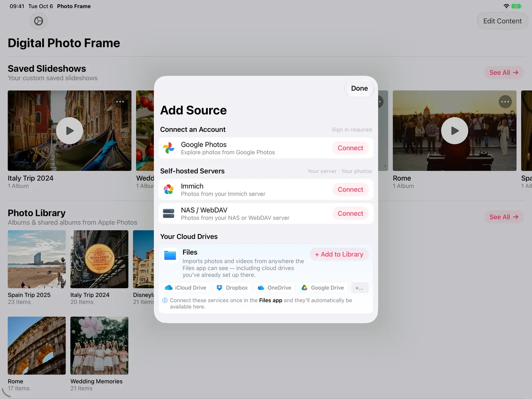Click the 'Files' row title
The image size is (532, 399).
tap(190, 252)
